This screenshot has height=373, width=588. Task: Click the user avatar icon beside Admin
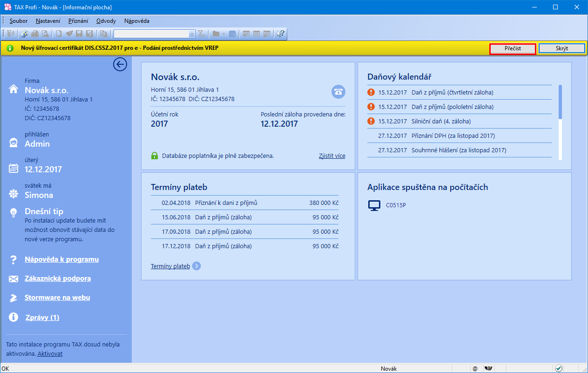coord(14,143)
